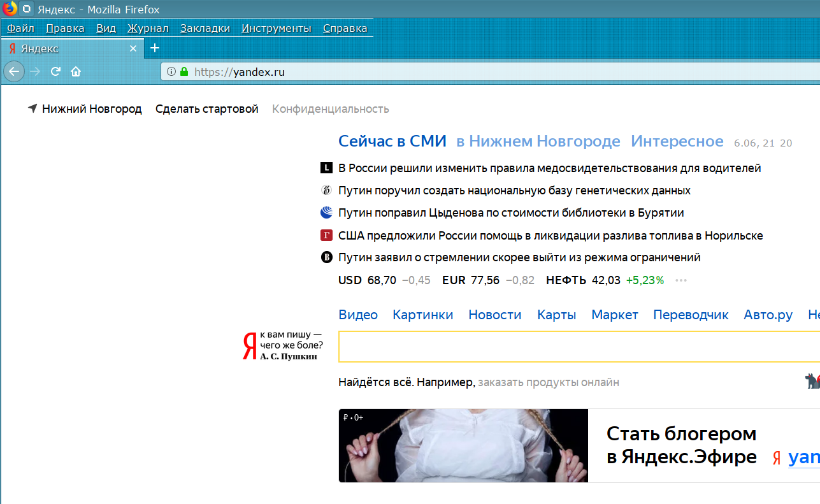Reload the page with the refresh icon

pyautogui.click(x=55, y=71)
